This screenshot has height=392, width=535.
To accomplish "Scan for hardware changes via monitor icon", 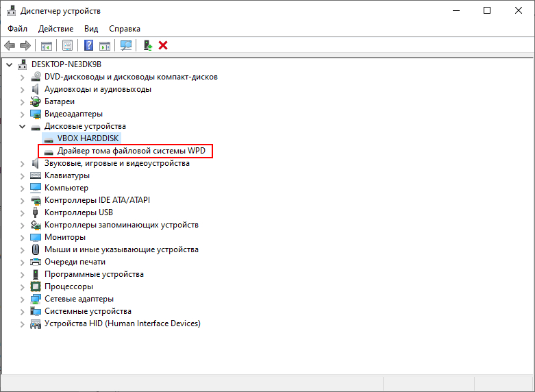I will [126, 45].
